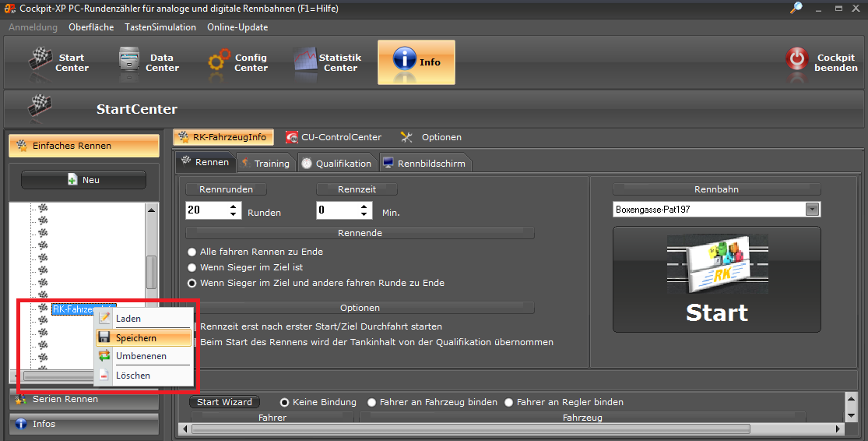Select Fahrer an Fahrzeug binden
The width and height of the screenshot is (868, 441).
point(371,402)
